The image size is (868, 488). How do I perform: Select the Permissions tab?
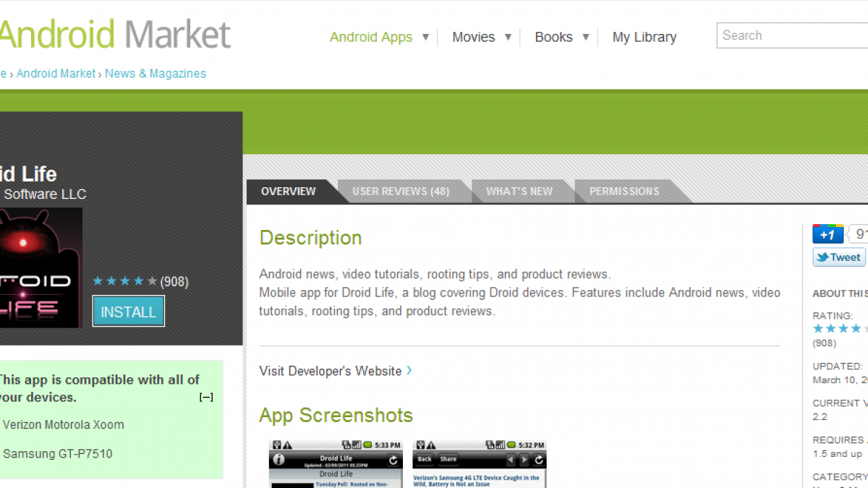624,192
